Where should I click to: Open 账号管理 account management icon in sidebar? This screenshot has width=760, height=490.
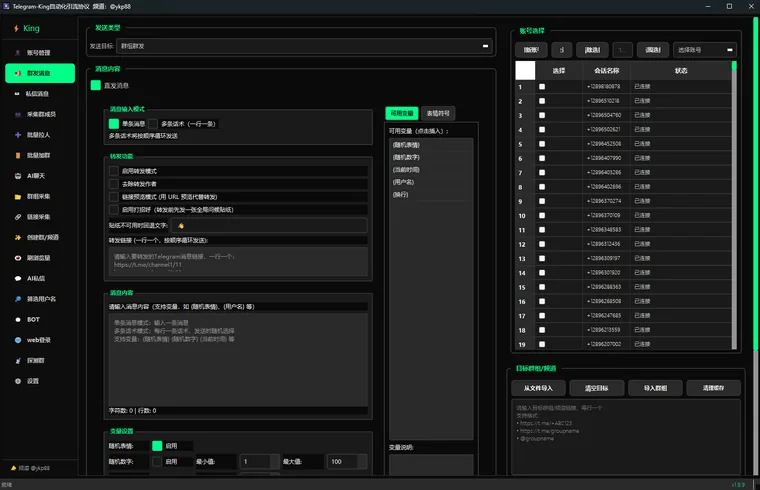[x=18, y=53]
